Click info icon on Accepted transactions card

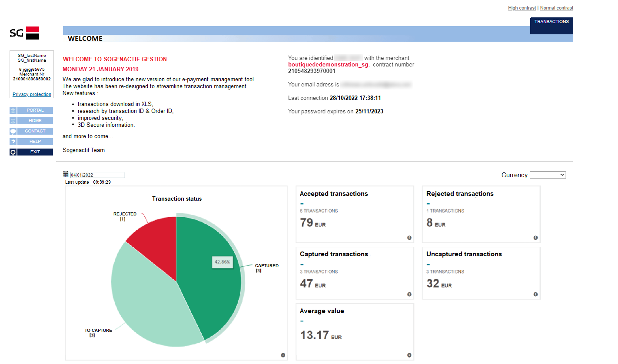click(x=409, y=238)
